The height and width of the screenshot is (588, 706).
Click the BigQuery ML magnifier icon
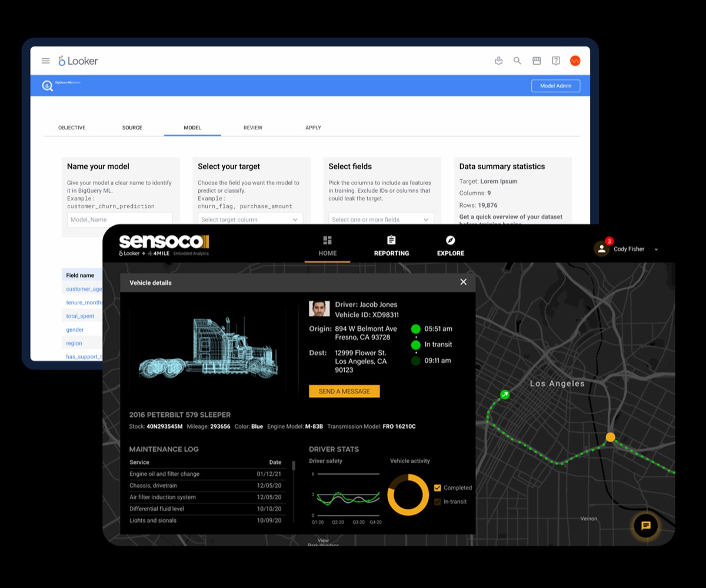[x=48, y=86]
